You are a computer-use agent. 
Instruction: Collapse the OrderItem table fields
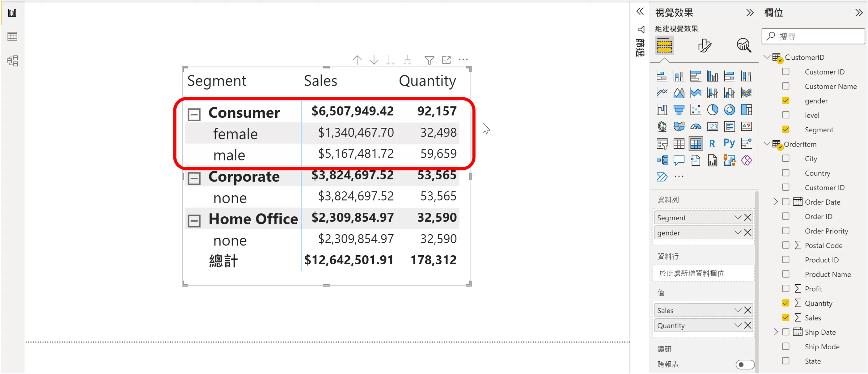click(767, 144)
